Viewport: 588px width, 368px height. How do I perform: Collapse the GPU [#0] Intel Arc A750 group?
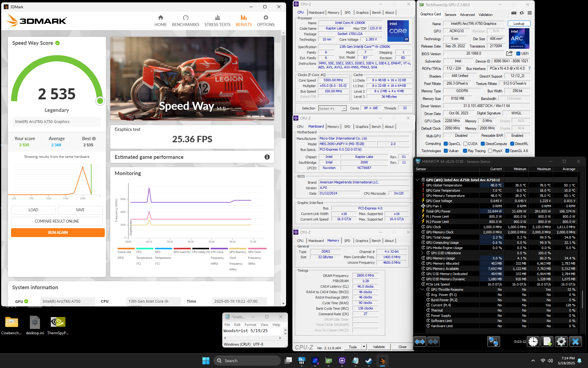click(417, 180)
